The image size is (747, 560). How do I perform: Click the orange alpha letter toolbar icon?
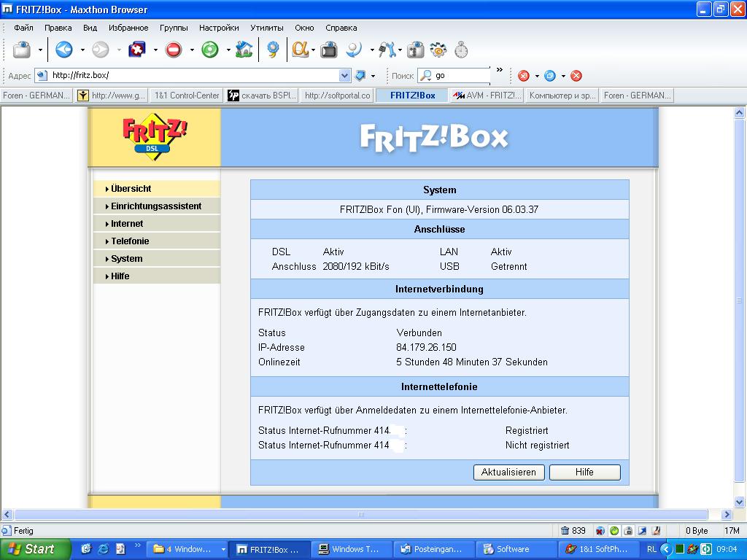300,50
